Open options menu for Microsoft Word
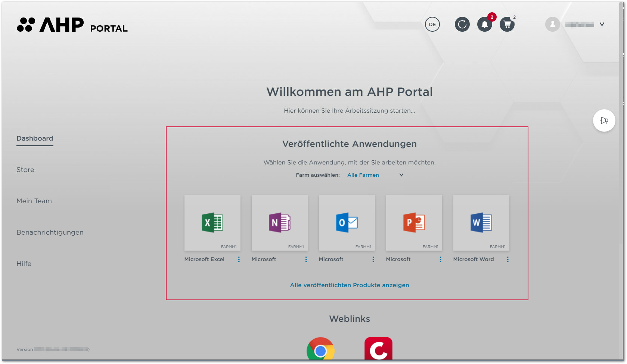The width and height of the screenshot is (627, 364). tap(508, 260)
